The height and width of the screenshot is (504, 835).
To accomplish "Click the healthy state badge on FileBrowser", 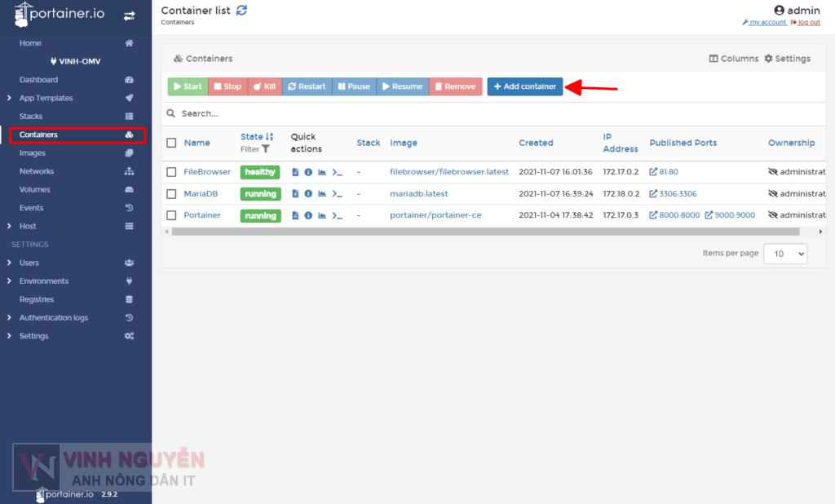I will tap(259, 172).
